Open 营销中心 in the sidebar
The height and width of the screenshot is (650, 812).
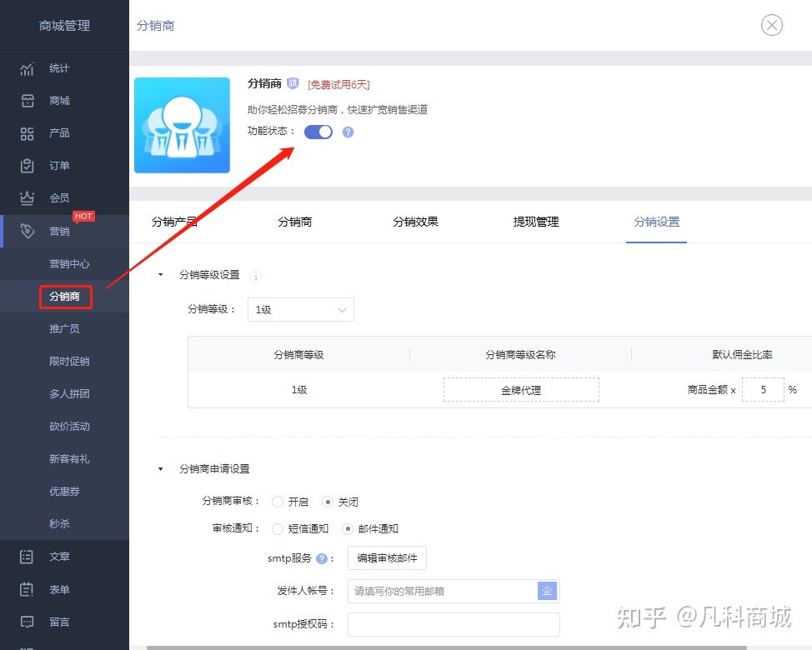69,264
